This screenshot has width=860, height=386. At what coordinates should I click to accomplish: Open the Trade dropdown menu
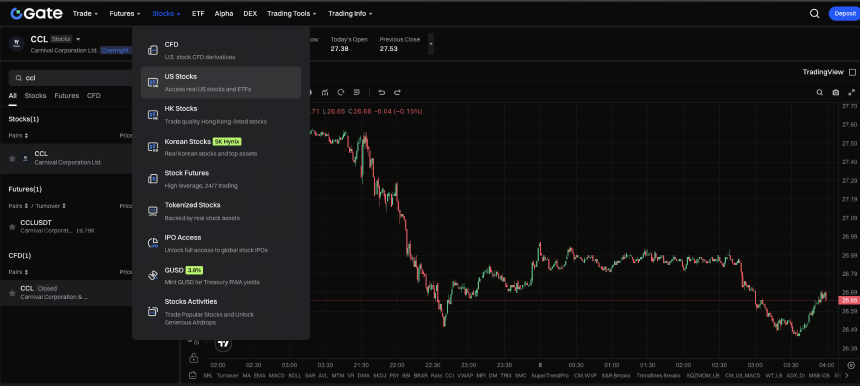(85, 14)
